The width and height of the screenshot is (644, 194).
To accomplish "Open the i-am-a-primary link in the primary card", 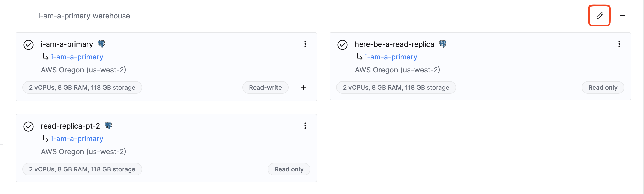I will coord(77,57).
